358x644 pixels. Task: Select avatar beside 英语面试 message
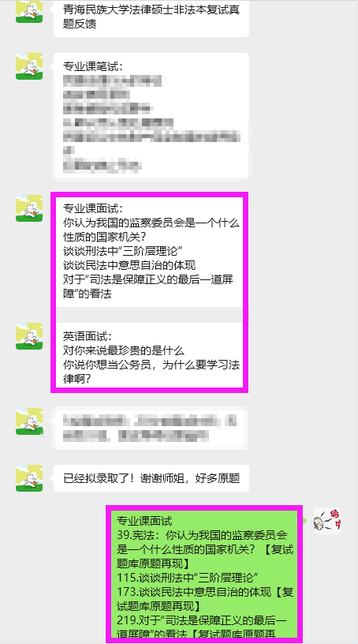tap(29, 336)
